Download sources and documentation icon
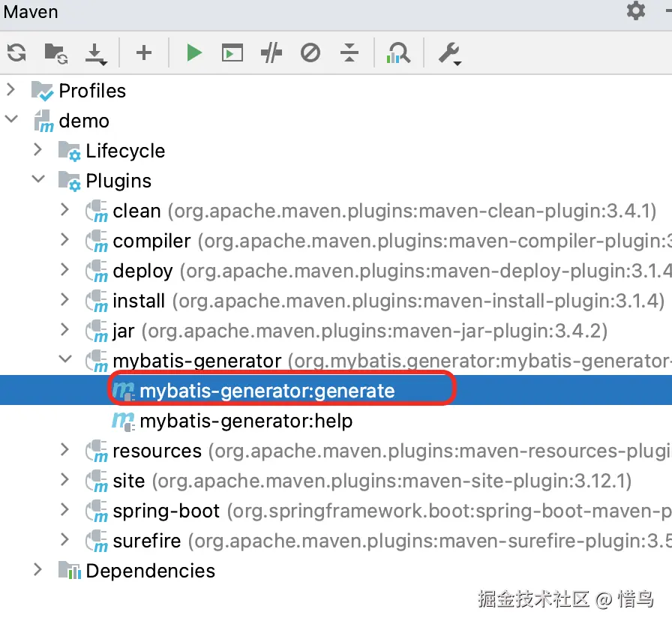The width and height of the screenshot is (672, 627). (96, 54)
